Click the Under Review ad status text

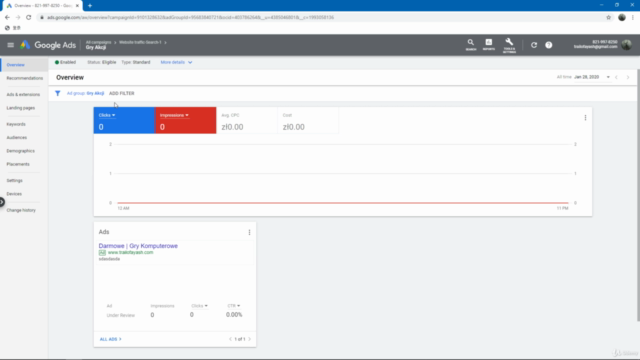120,315
